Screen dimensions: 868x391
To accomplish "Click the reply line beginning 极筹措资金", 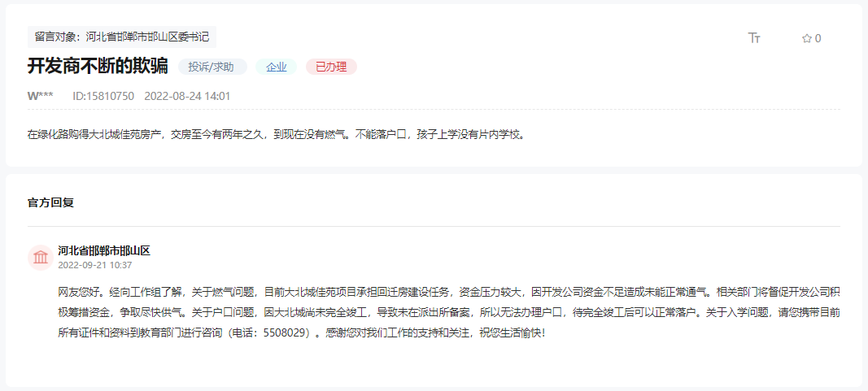I will [449, 313].
